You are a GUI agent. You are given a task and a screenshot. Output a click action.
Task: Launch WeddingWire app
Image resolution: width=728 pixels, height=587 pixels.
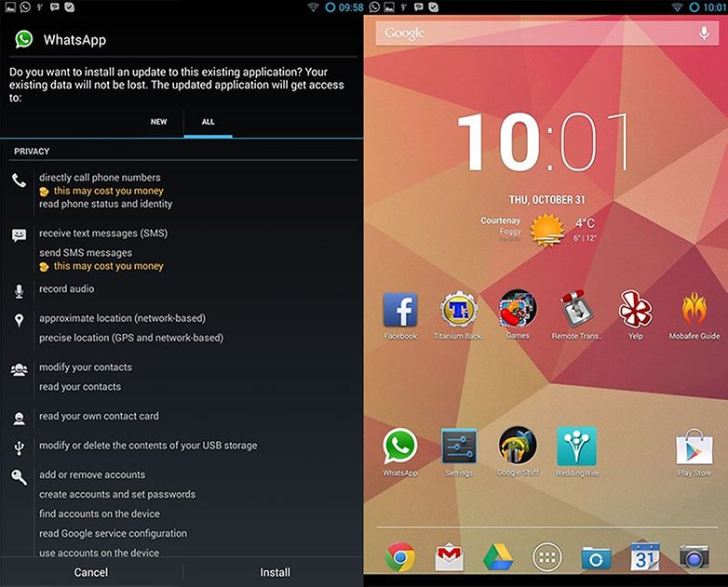click(576, 446)
